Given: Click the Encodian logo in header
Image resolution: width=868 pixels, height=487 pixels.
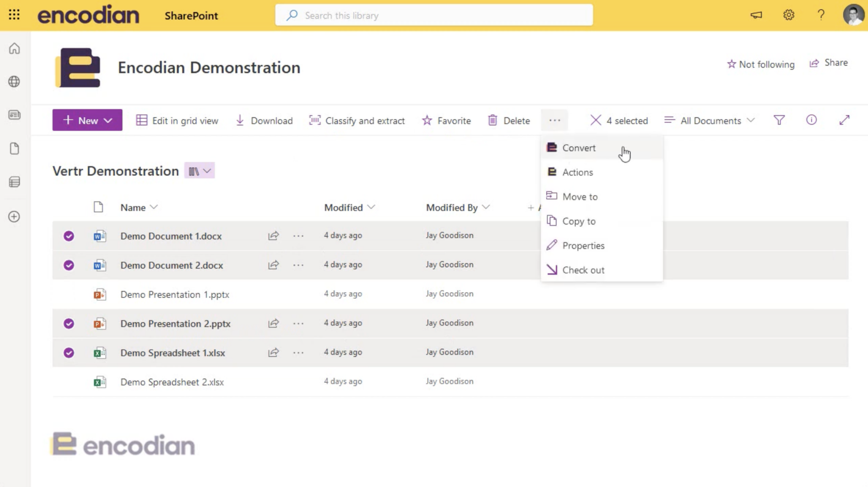Looking at the screenshot, I should [88, 15].
